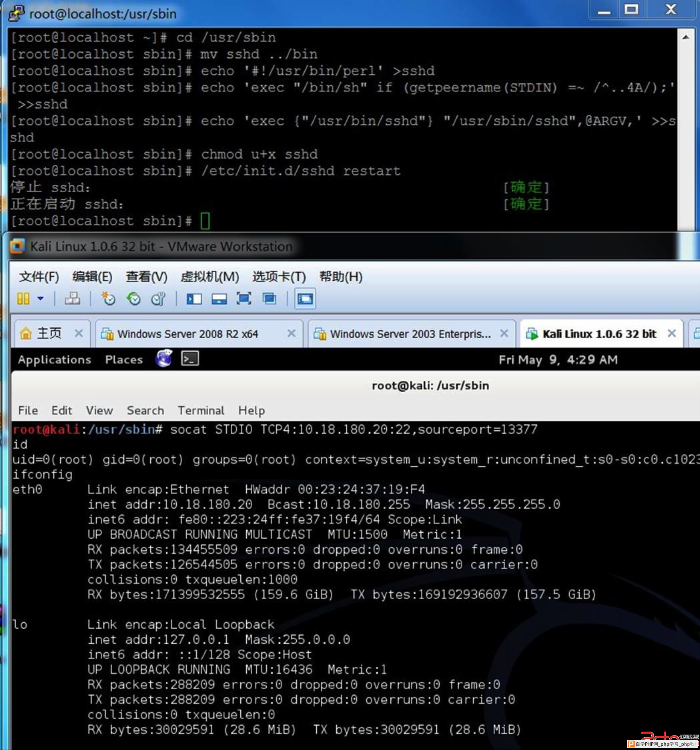Open the 文件(F) menu
This screenshot has height=750, width=700.
click(x=39, y=277)
